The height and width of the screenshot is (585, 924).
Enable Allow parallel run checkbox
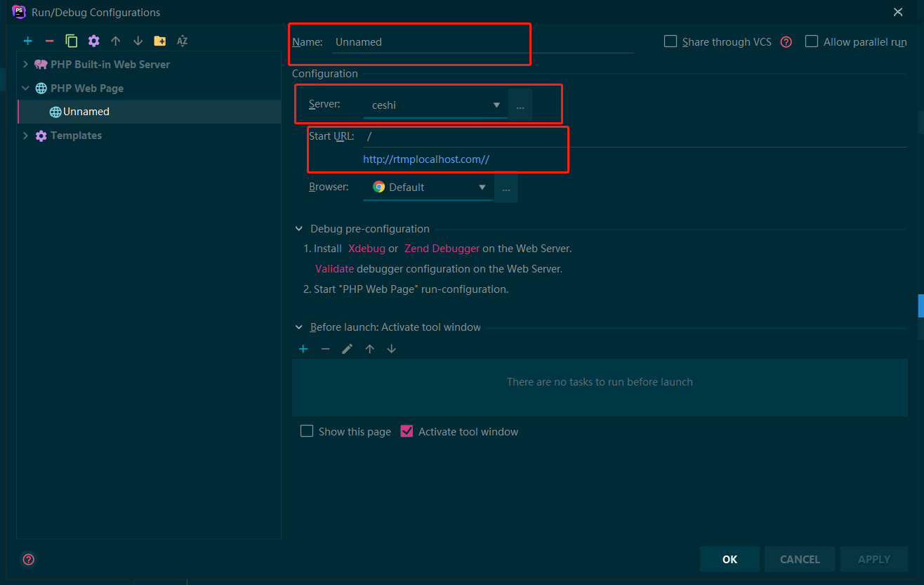[812, 41]
